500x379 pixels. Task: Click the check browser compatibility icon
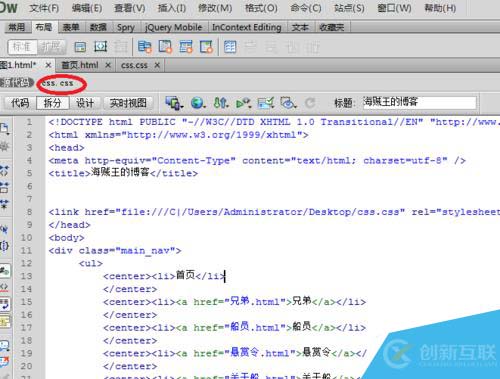266,103
